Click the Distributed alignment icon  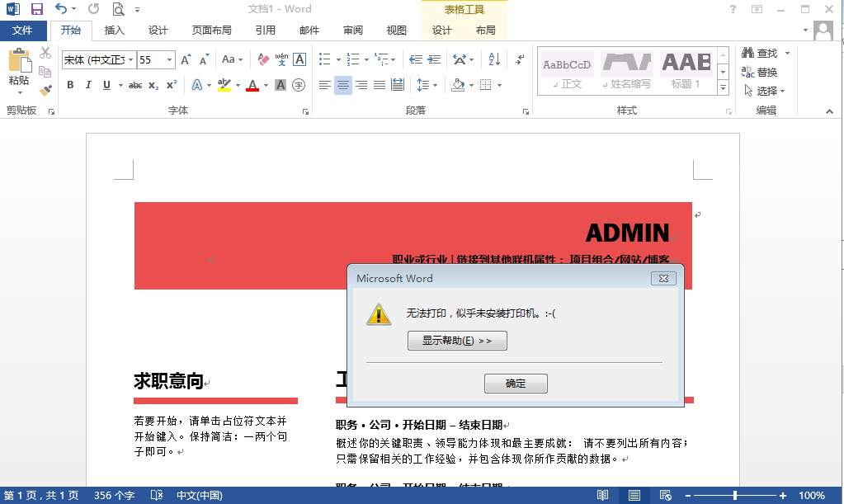pos(398,85)
